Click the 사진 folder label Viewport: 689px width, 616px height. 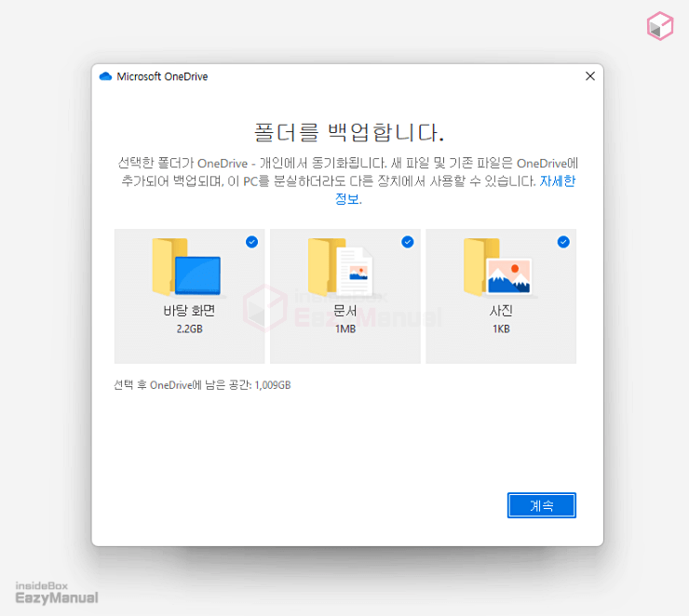pyautogui.click(x=501, y=311)
